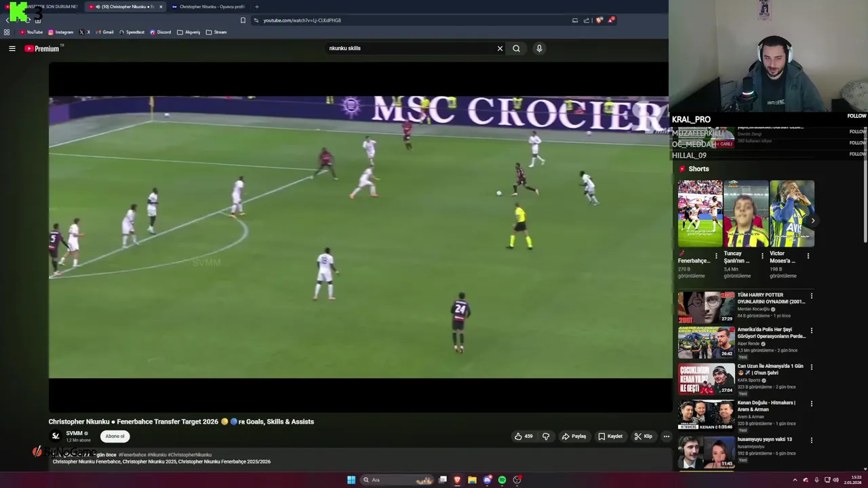Switch to the 'Christopher Nkunku - Oyuncu profili' tab

click(208, 7)
